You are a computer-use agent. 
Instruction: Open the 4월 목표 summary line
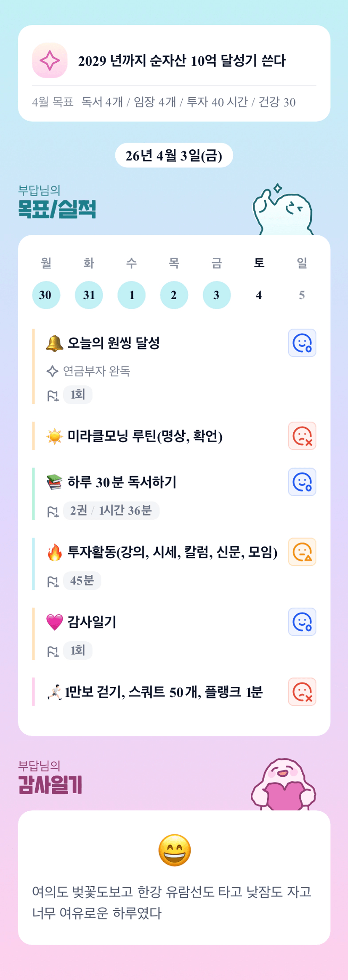coord(164,102)
